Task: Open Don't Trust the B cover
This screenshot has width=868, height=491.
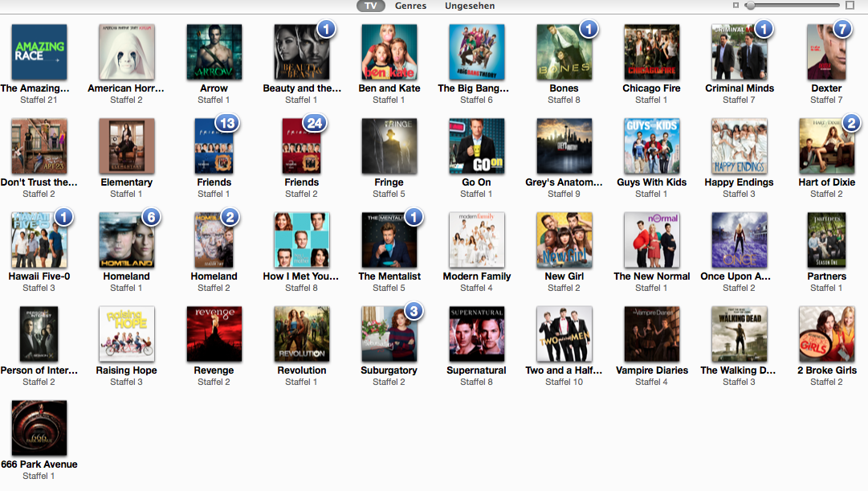Action: pos(39,146)
